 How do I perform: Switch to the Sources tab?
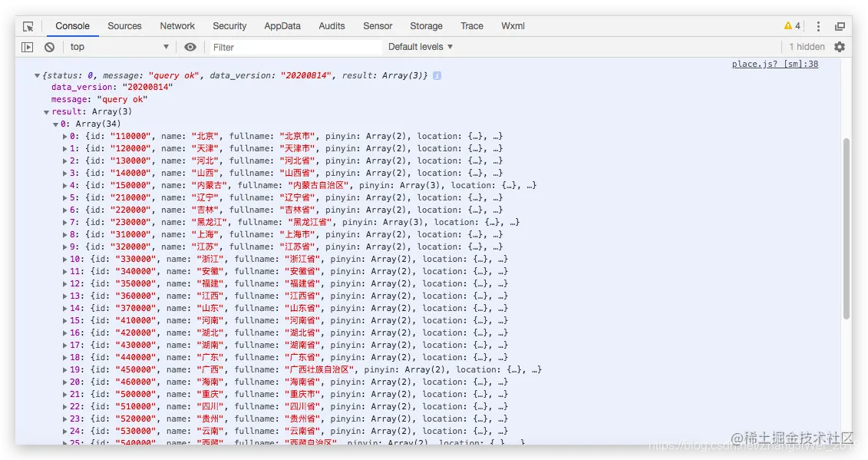point(124,26)
